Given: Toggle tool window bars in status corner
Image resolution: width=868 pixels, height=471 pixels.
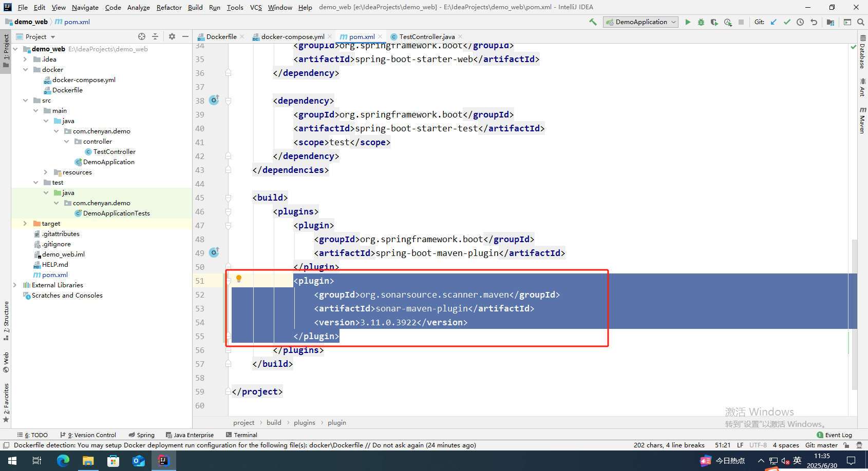Looking at the screenshot, I should point(6,445).
